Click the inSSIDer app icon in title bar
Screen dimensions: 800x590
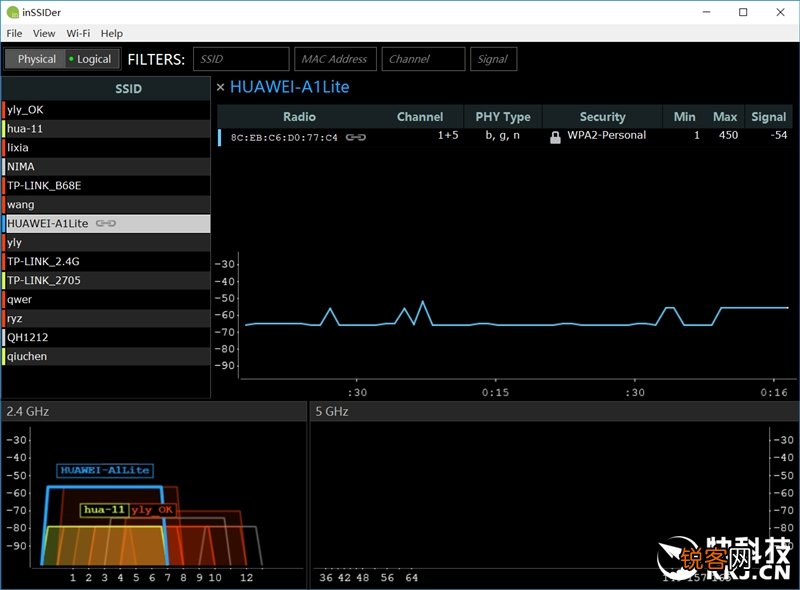click(x=13, y=12)
